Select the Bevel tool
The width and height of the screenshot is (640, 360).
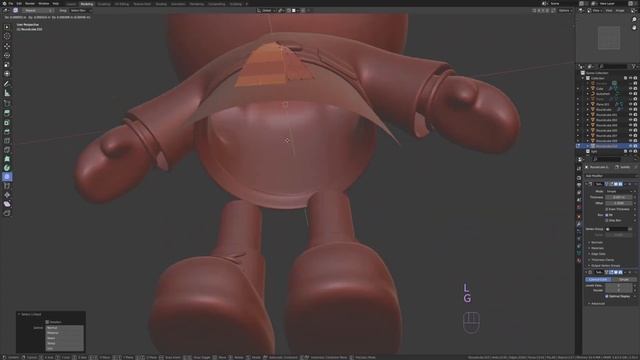(7, 131)
